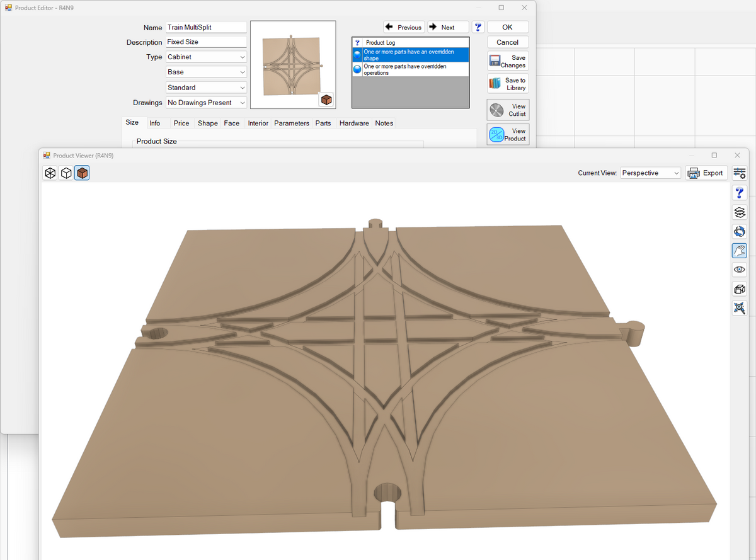Screen dimensions: 756x560
Task: Click the eye visibility icon
Action: click(x=740, y=270)
